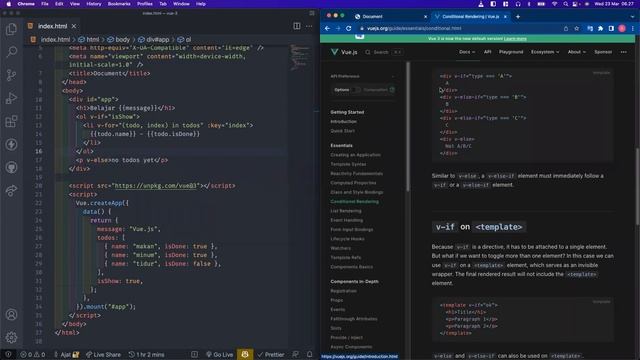Click the 1 hr 2 mins time status item
The width and height of the screenshot is (640, 360).
pos(147,355)
